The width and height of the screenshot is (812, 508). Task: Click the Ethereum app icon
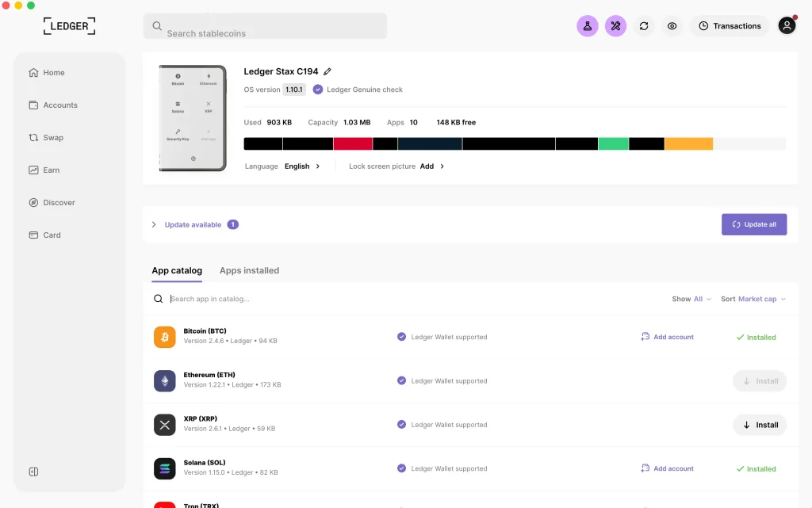click(165, 381)
